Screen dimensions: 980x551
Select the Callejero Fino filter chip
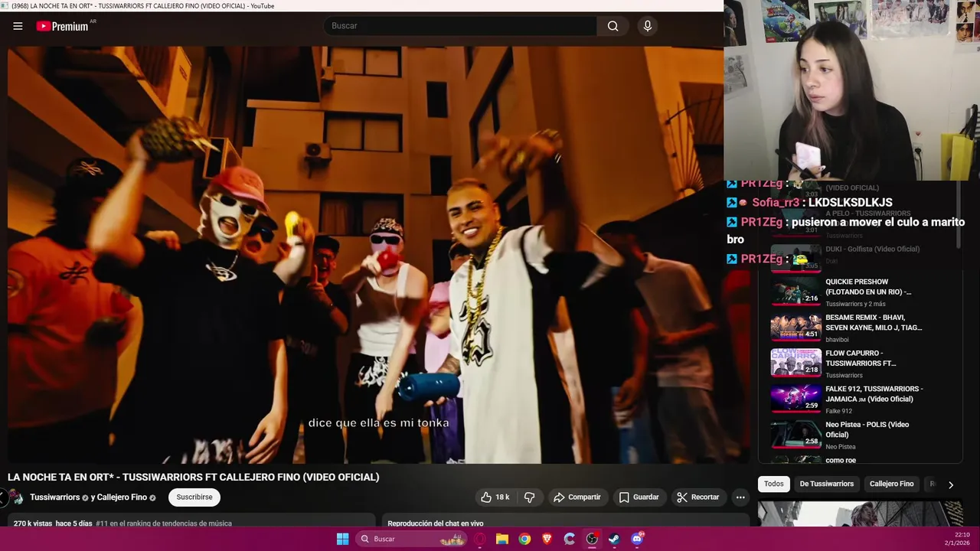(892, 484)
